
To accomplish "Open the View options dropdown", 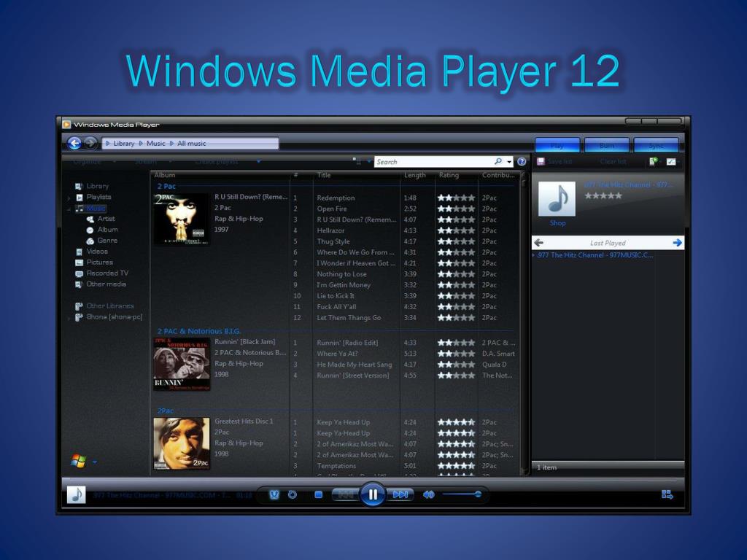I will [x=368, y=162].
